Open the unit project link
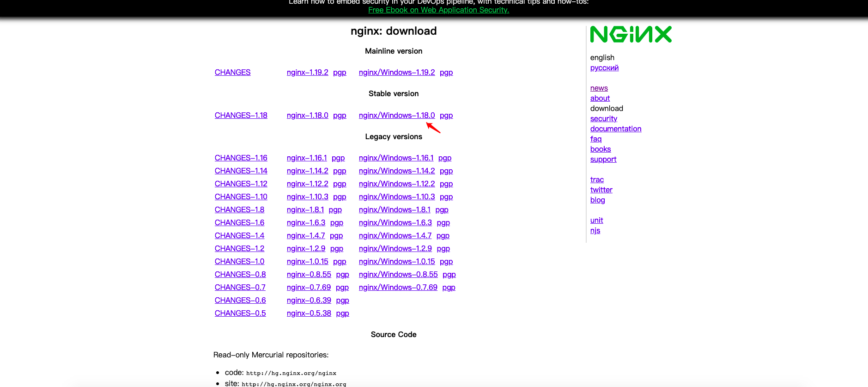Viewport: 868px width, 387px height. [x=597, y=221]
